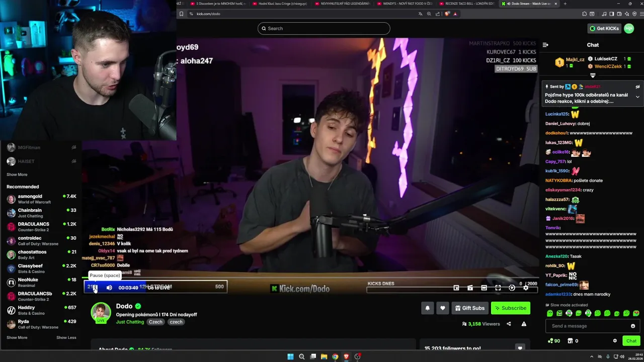The image size is (644, 362).
Task: Open Windows taskbar search
Action: tap(302, 356)
